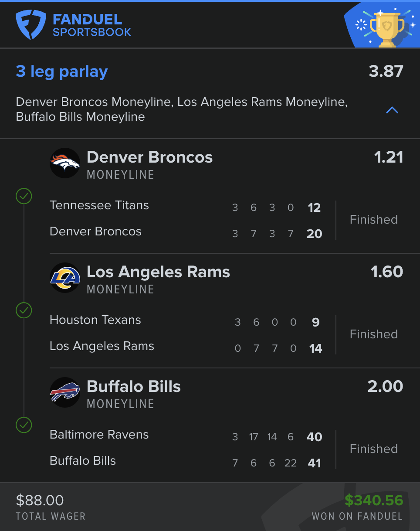Click the Buffalo Bills team logo
Image resolution: width=420 pixels, height=531 pixels.
[x=65, y=392]
